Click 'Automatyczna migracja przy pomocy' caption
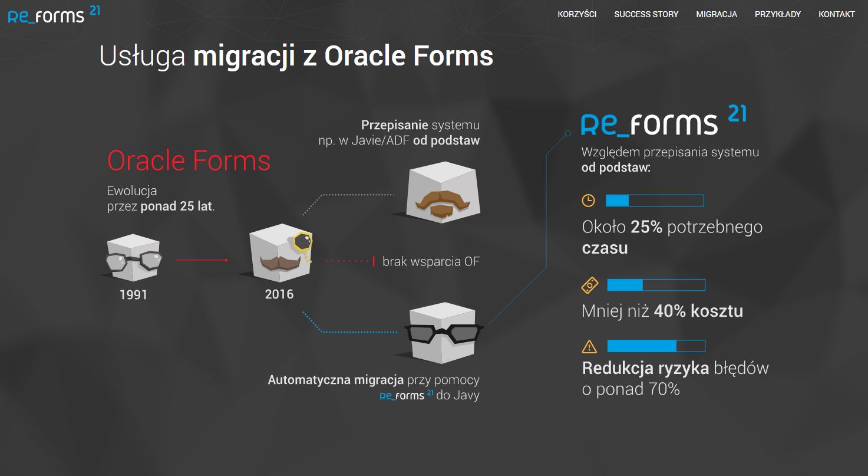This screenshot has height=476, width=868. pos(374,380)
